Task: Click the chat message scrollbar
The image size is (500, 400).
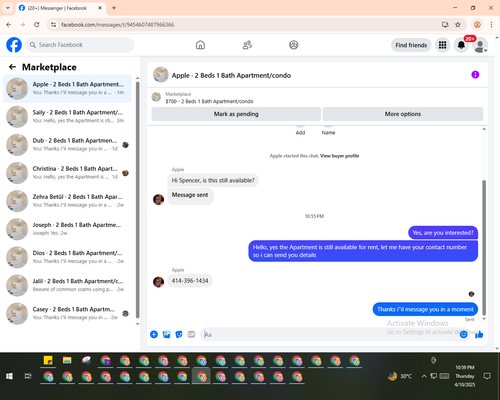Action: (x=484, y=247)
